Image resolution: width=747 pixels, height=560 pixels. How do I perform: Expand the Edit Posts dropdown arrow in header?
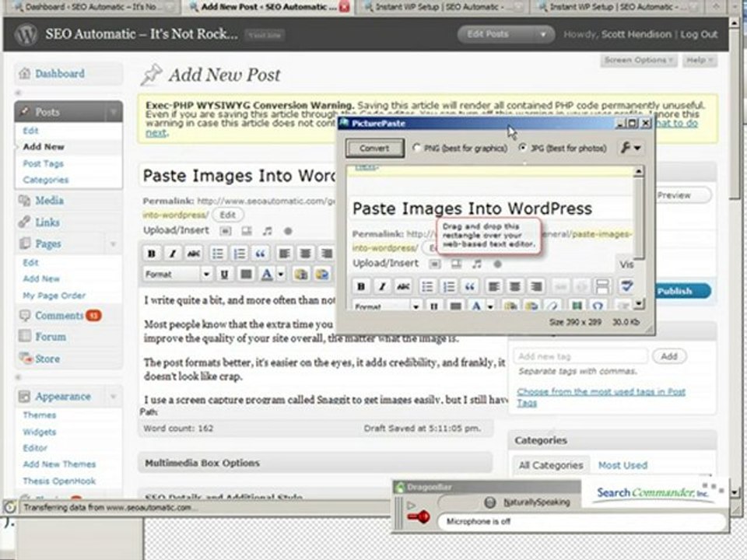[542, 34]
